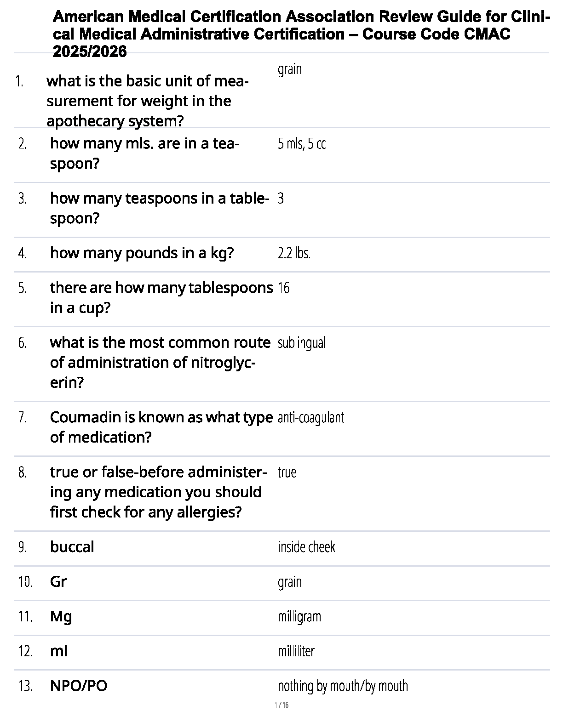Viewport: 563px width, 728px height.
Task: Click the Coumadin medication type question
Action: click(161, 427)
